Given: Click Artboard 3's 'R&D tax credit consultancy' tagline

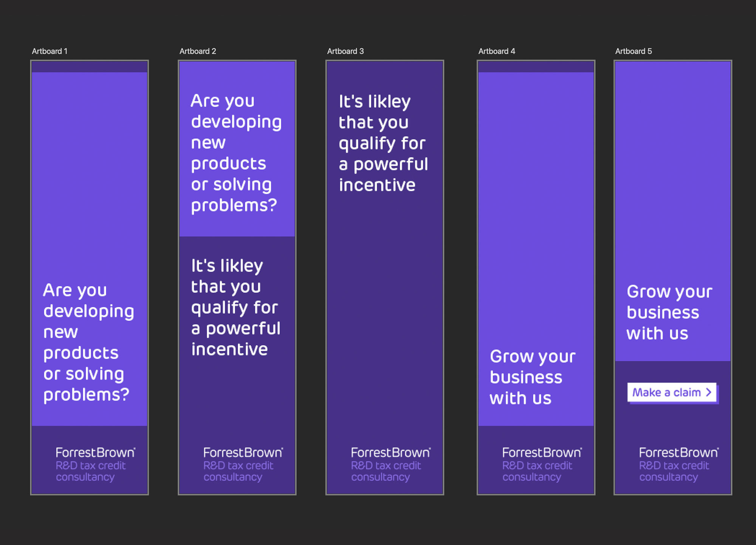Looking at the screenshot, I should 386,471.
